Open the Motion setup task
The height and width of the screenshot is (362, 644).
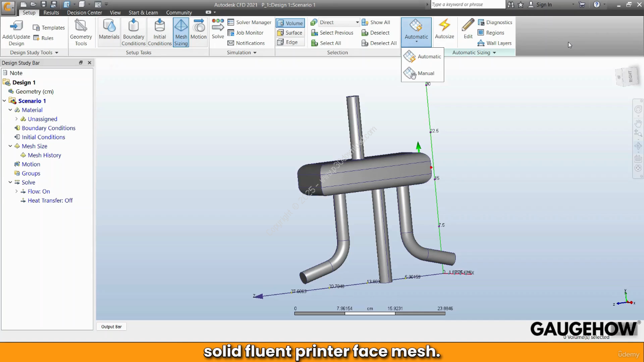pos(198,27)
